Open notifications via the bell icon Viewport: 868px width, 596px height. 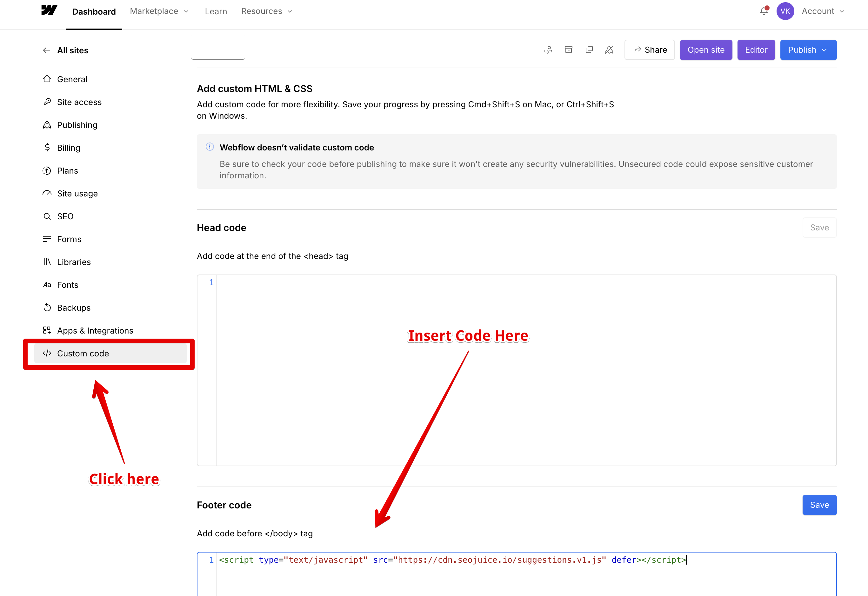coord(764,11)
